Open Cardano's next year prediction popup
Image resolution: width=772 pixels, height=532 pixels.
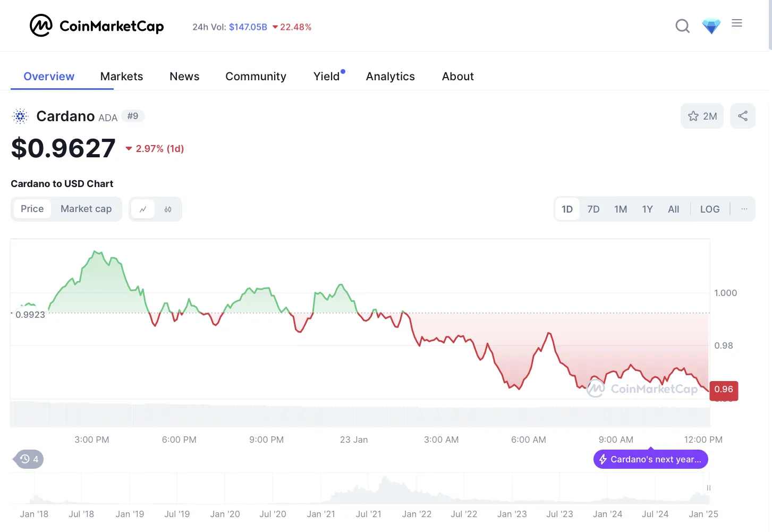tap(650, 459)
